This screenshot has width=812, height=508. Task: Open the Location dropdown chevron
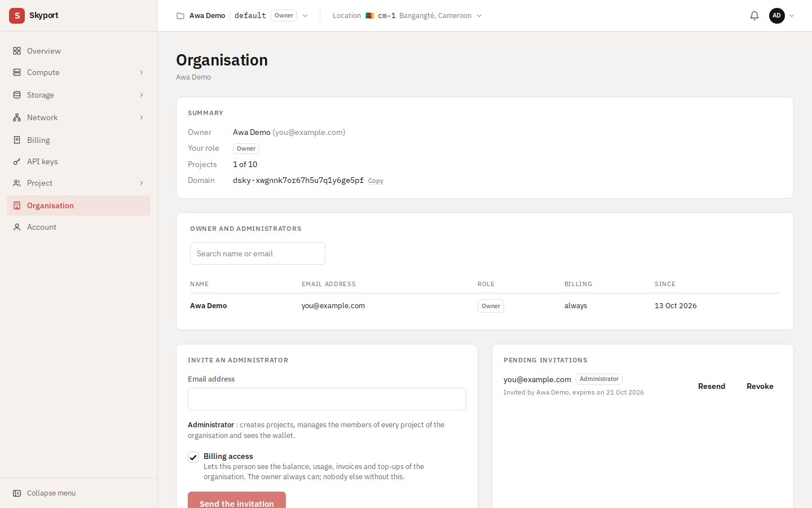479,16
